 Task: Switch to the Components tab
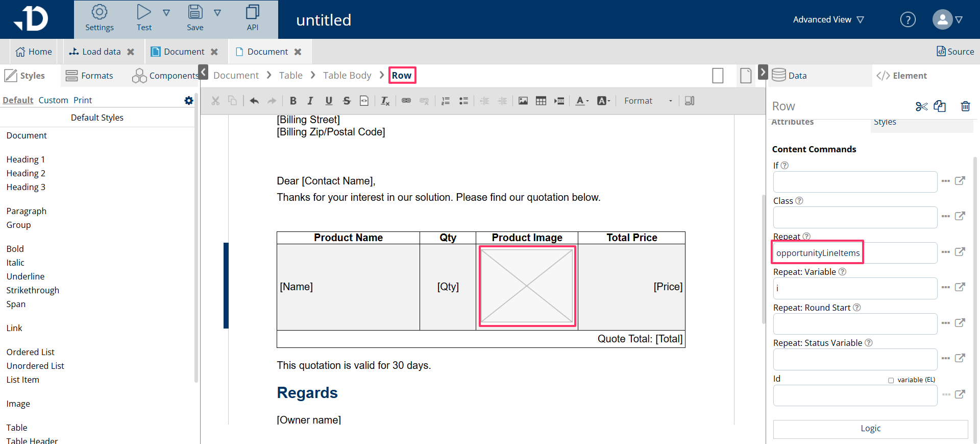pyautogui.click(x=166, y=76)
